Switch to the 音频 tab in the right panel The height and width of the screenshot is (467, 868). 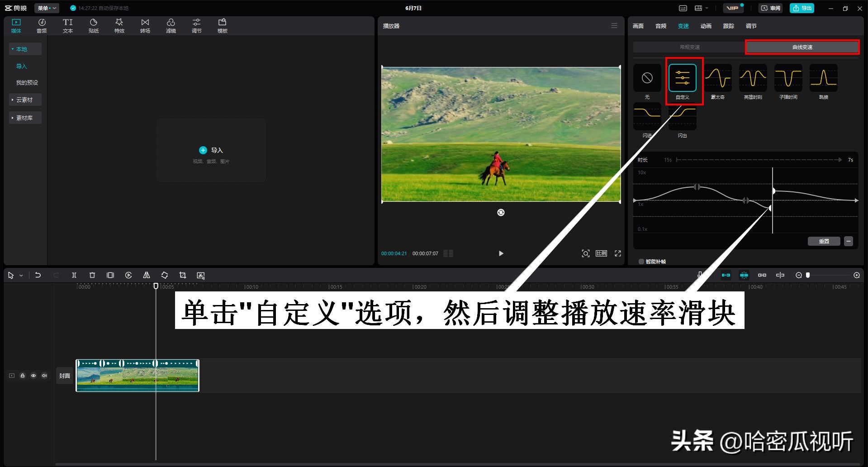tap(660, 26)
